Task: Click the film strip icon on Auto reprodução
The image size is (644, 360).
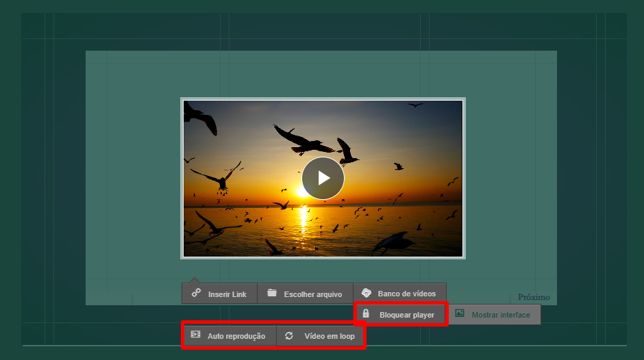Action: [195, 335]
